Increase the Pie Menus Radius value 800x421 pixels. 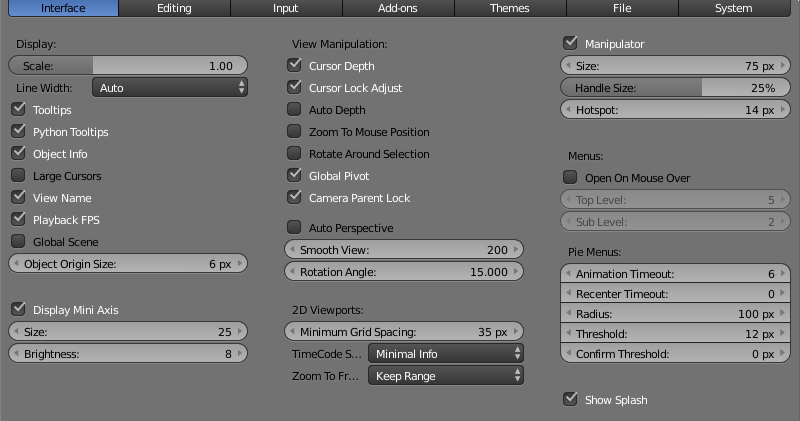(x=781, y=314)
